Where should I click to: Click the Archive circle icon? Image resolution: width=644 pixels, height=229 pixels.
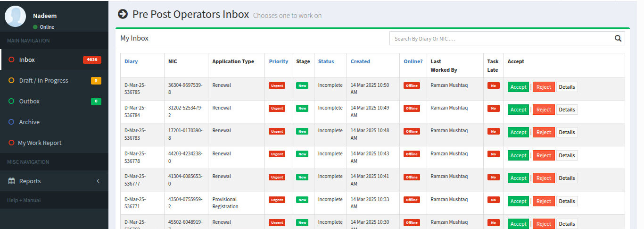click(x=11, y=122)
